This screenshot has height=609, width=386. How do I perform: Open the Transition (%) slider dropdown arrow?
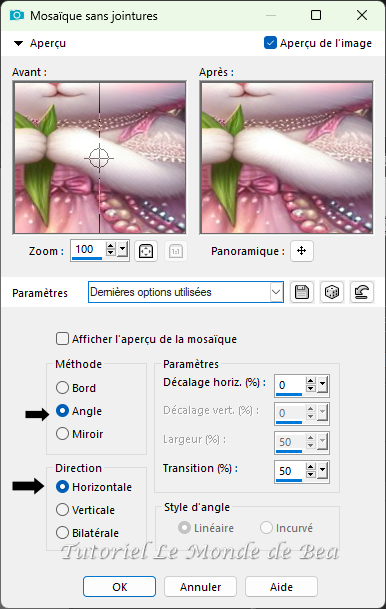point(322,471)
